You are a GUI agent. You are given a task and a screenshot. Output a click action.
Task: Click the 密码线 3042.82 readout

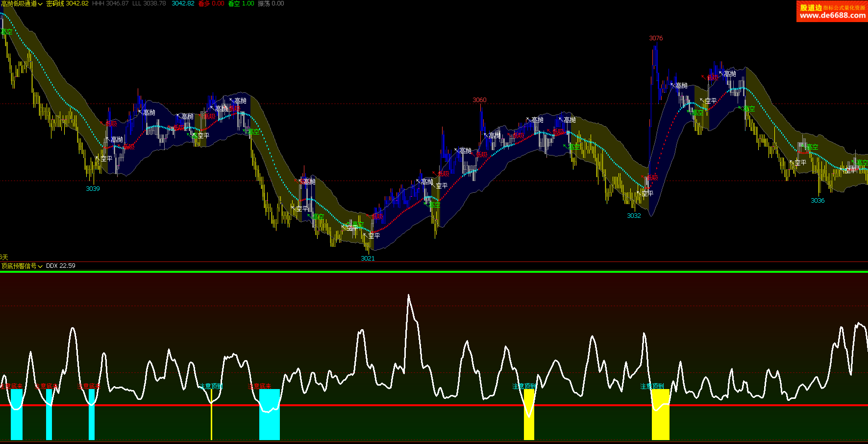(x=68, y=3)
